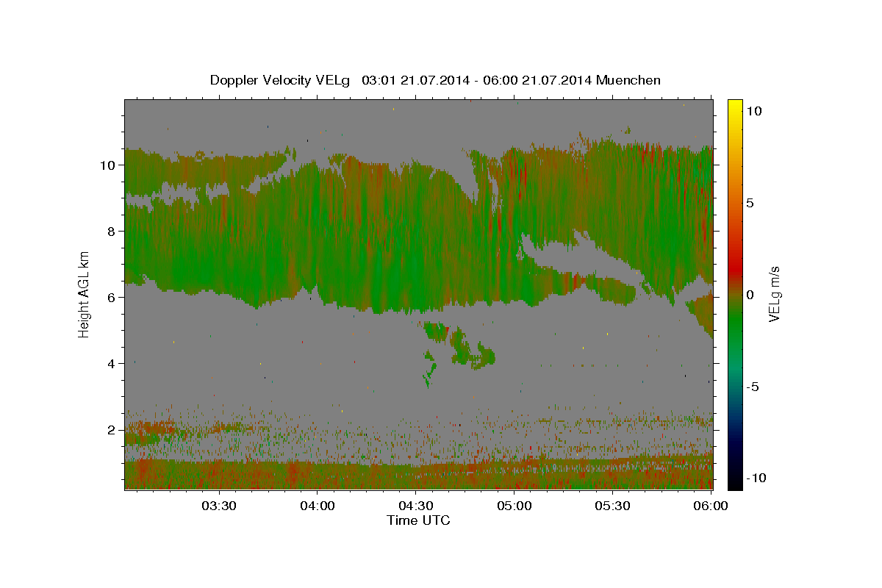Image resolution: width=882 pixels, height=588 pixels.
Task: Click the colorbar tick label '-5'
Action: coord(752,387)
